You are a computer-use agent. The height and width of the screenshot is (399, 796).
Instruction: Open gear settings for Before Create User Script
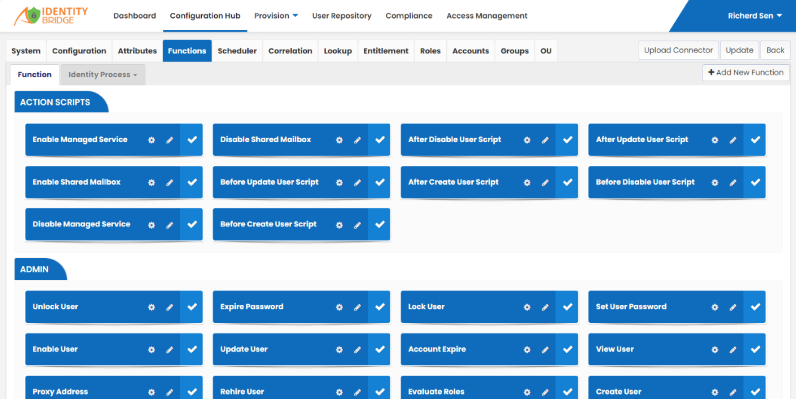pyautogui.click(x=339, y=225)
